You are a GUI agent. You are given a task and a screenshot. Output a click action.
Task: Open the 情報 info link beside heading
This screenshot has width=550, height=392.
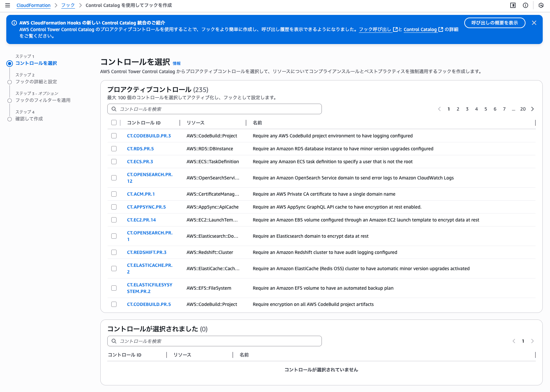(177, 63)
